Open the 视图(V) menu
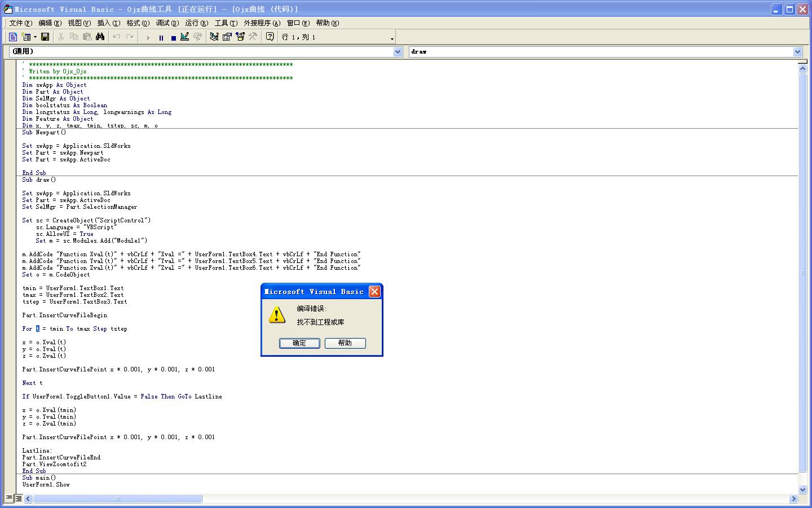 80,23
